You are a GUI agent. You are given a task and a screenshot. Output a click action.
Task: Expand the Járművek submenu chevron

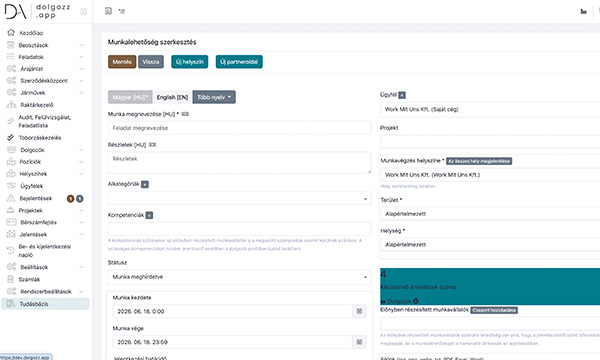click(81, 93)
